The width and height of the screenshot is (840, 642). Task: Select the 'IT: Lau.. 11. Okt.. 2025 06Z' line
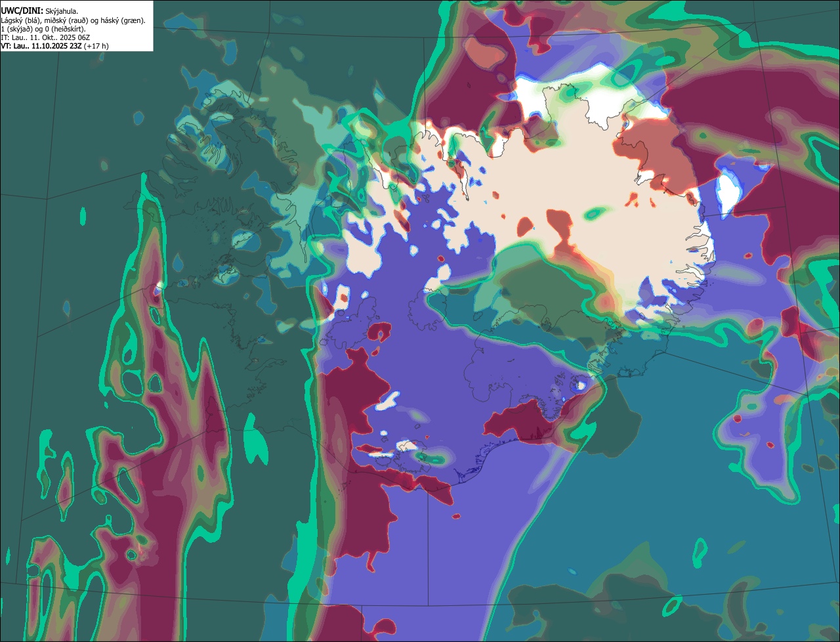[45, 37]
